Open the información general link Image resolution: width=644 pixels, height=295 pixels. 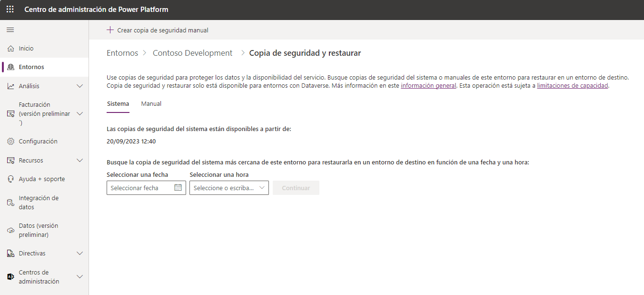coord(428,85)
